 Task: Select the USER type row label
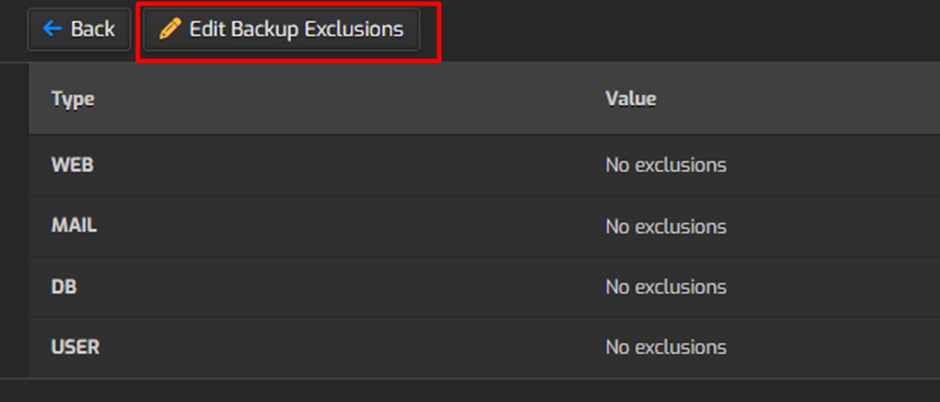click(x=75, y=348)
